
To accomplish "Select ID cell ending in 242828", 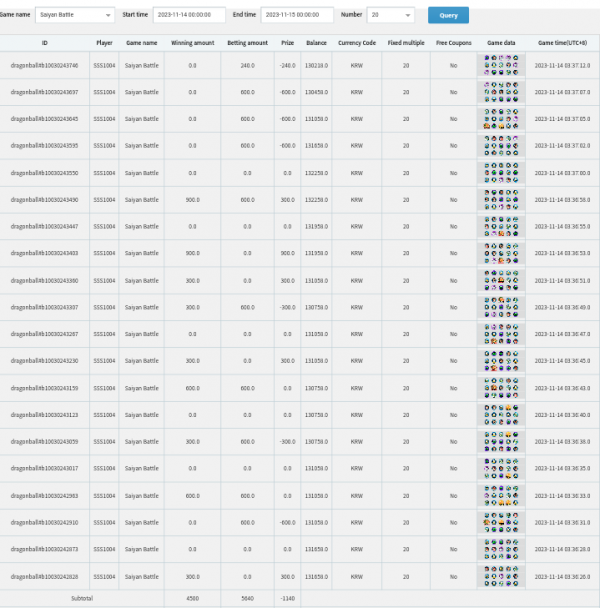I will pyautogui.click(x=45, y=577).
